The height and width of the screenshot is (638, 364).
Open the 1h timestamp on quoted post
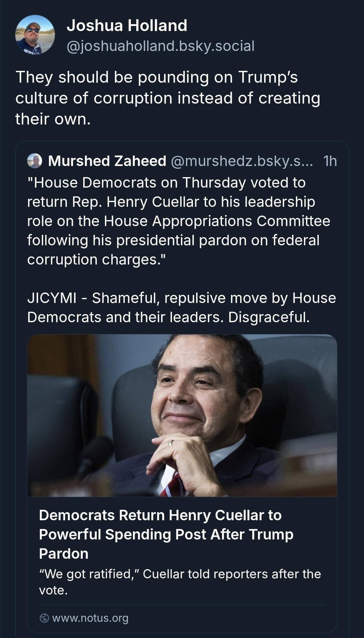[x=330, y=161]
